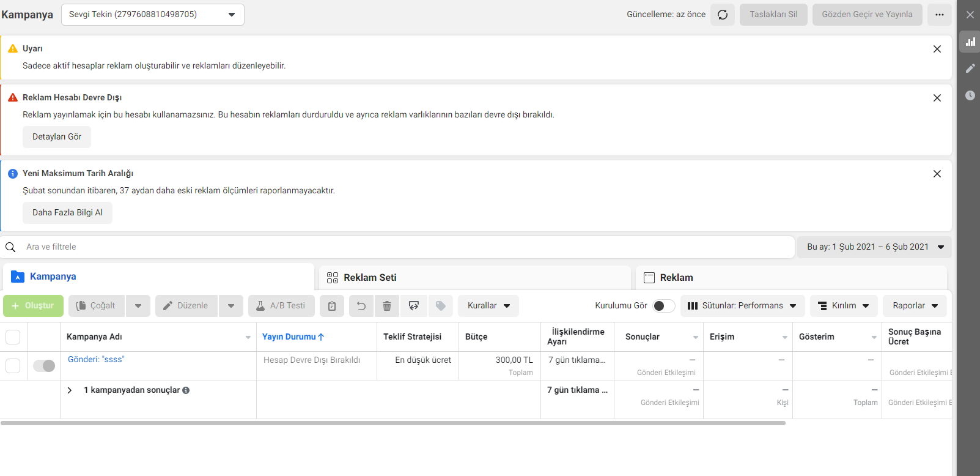
Task: Switch to the Reklam tab
Action: click(791, 278)
